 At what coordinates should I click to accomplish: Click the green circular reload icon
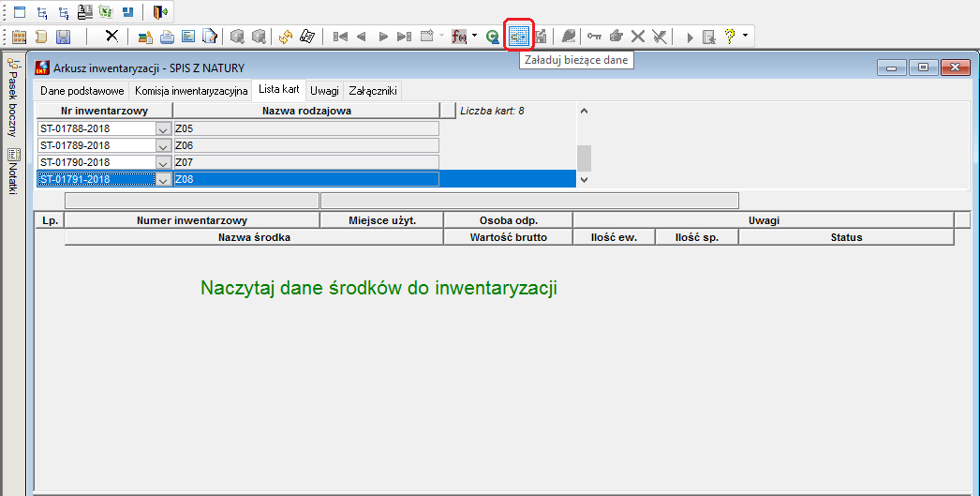coord(493,37)
